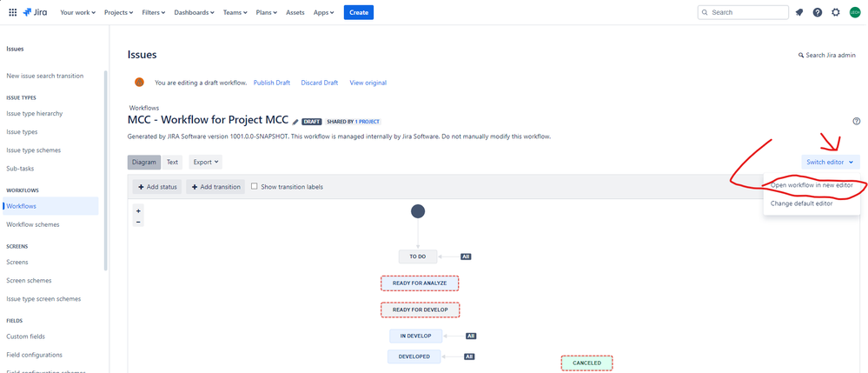Expand the Dashboards menu
This screenshot has height=373, width=868.
[x=195, y=12]
